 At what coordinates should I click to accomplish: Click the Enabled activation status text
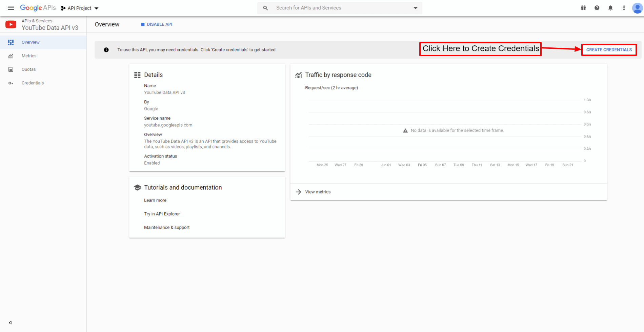[x=152, y=163]
